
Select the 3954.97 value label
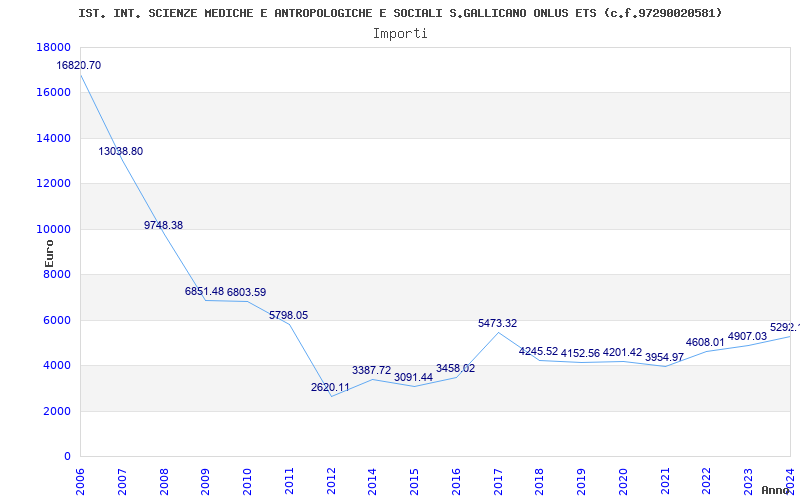tap(664, 358)
